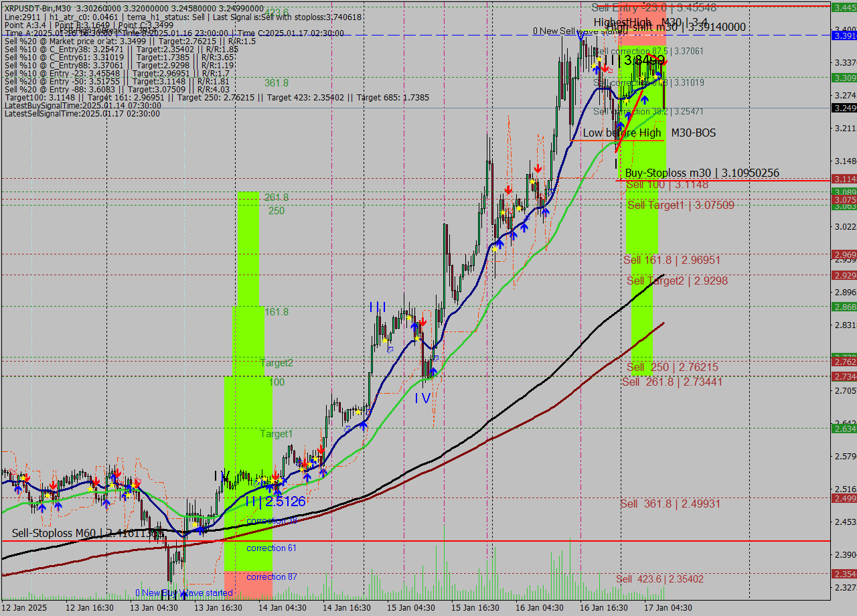Click the '0 New Buy Wave started' label
The width and height of the screenshot is (857, 616).
[x=184, y=593]
